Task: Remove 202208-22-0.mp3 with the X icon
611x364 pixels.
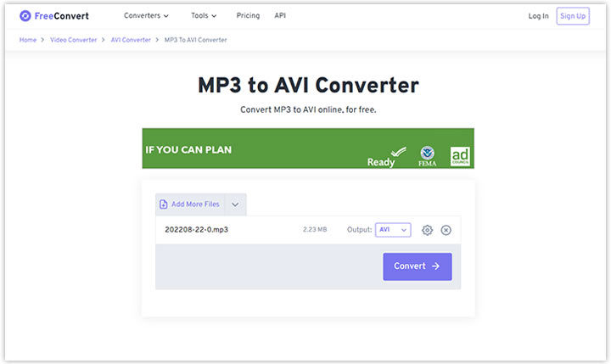Action: click(x=446, y=230)
